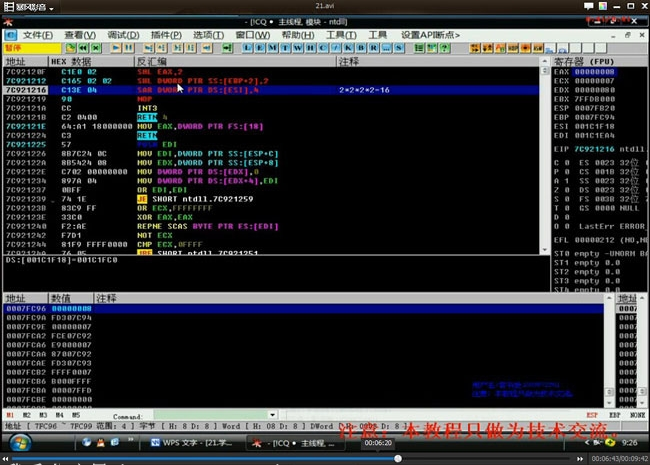Open the 文件(F) menu

tap(37, 35)
